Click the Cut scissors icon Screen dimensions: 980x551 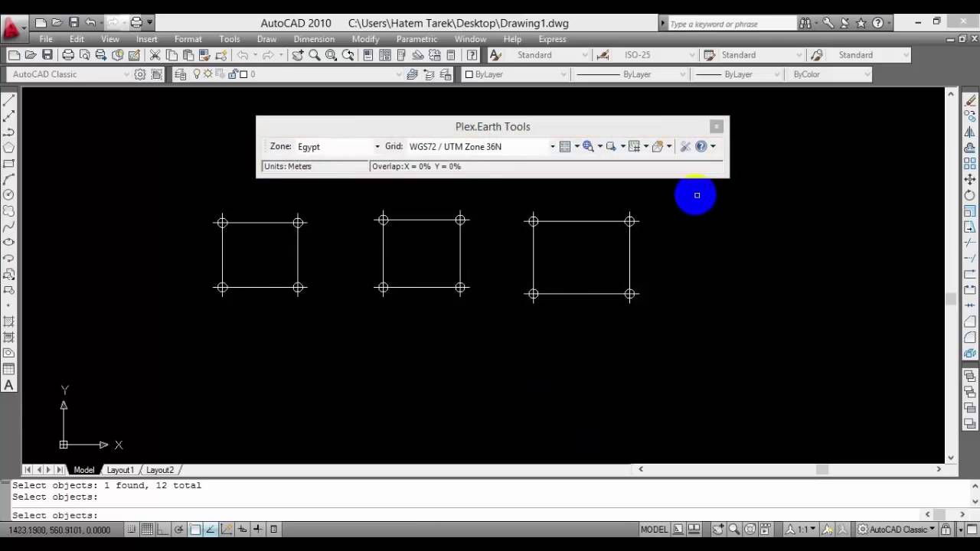tap(155, 55)
